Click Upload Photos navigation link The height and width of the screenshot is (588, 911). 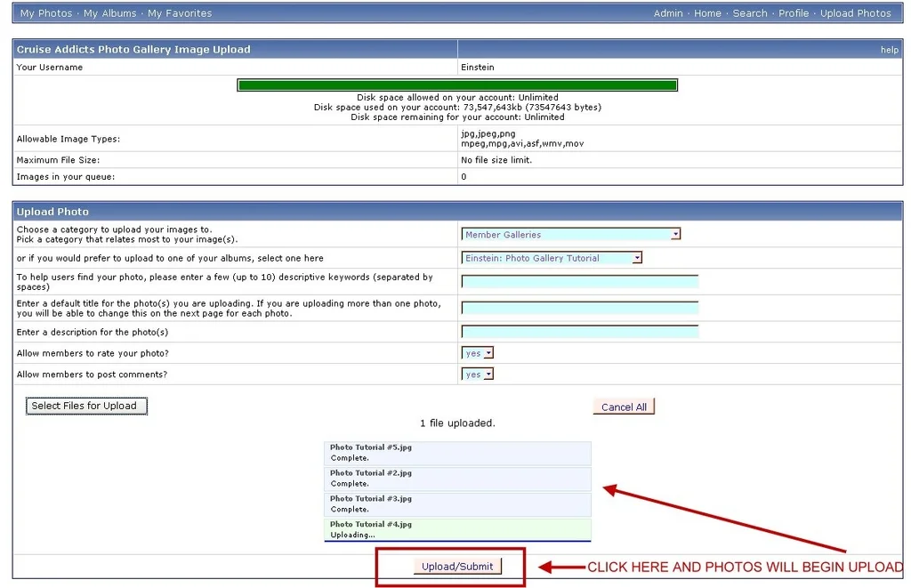[x=855, y=13]
